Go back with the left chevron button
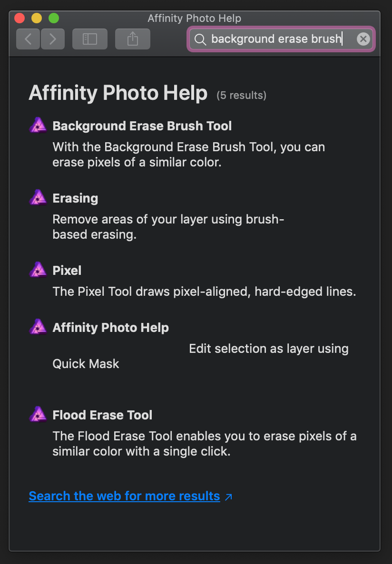The image size is (392, 564). (x=28, y=39)
